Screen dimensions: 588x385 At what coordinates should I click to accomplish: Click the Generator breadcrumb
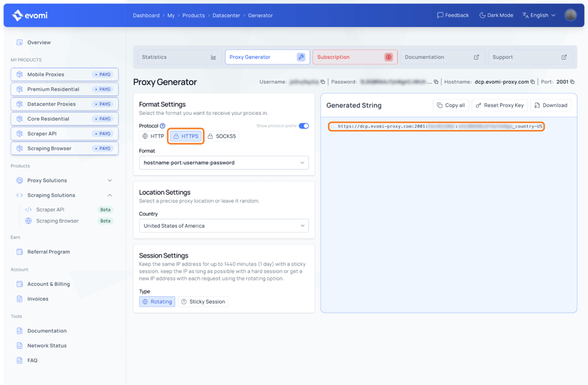261,15
